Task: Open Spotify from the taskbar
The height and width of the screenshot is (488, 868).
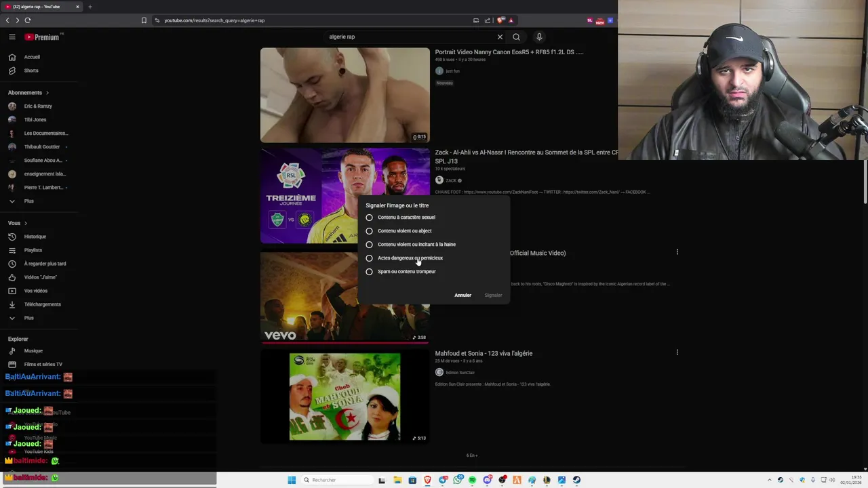Action: (x=472, y=480)
